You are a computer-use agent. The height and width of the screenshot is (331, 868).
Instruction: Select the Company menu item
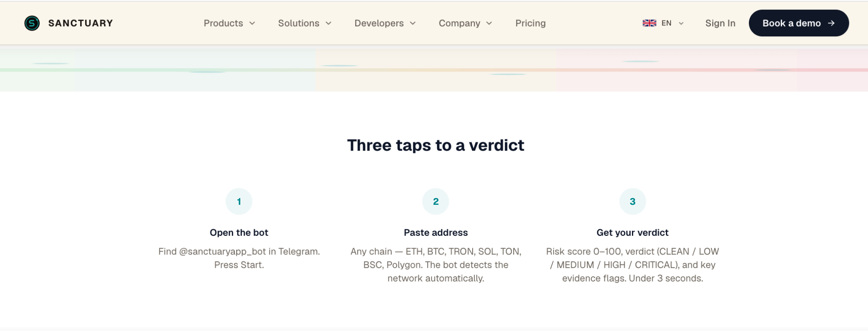coord(459,23)
